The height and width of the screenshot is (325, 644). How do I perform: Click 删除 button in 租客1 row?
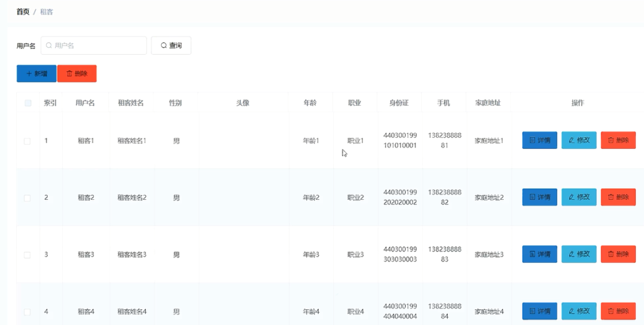coord(618,140)
